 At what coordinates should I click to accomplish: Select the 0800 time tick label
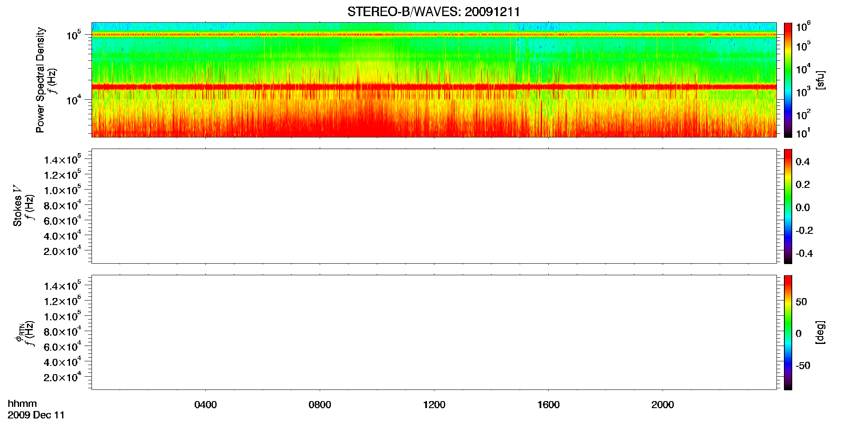(320, 405)
